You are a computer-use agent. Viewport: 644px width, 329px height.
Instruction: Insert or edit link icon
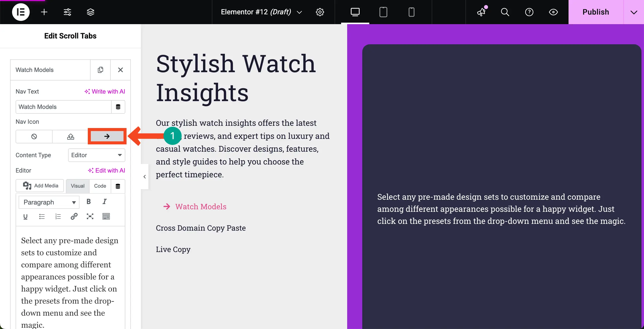point(74,216)
